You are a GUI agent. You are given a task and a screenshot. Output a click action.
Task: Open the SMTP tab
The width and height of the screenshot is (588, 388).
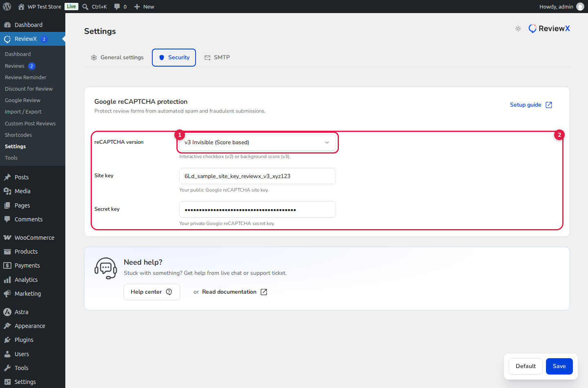point(217,58)
